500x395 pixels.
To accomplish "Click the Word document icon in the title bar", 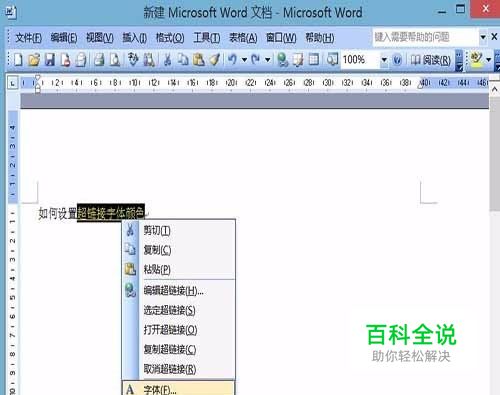I will click(11, 12).
